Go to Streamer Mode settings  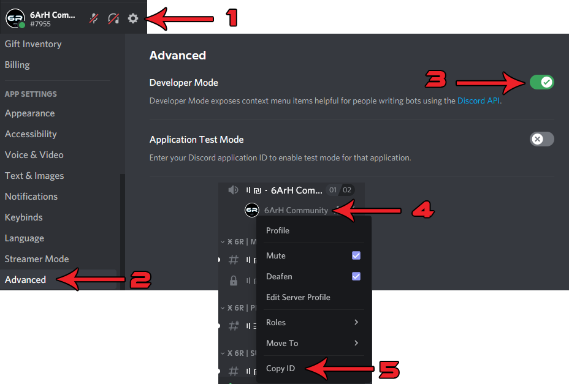tap(37, 258)
